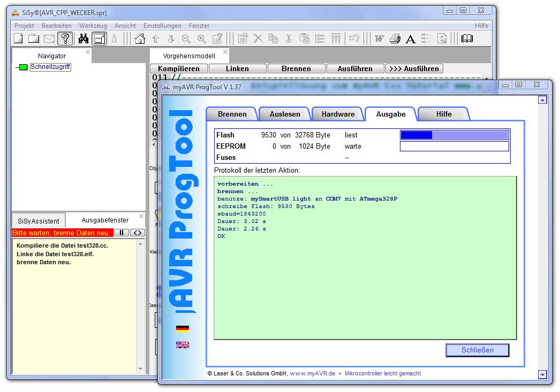The image size is (560, 392).
Task: Click the printer icon in the toolbar
Action: (395, 39)
